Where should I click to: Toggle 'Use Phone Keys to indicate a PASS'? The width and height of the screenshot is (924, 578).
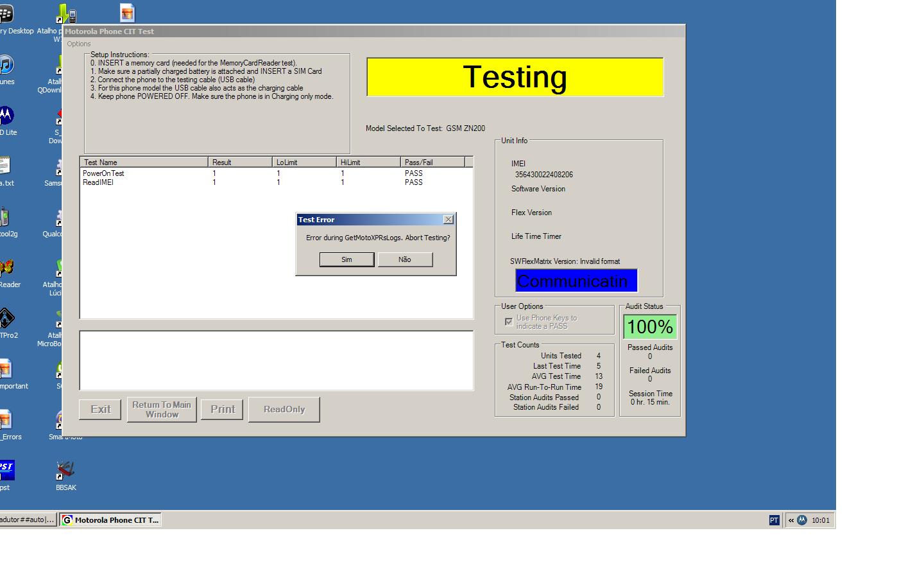pos(509,322)
